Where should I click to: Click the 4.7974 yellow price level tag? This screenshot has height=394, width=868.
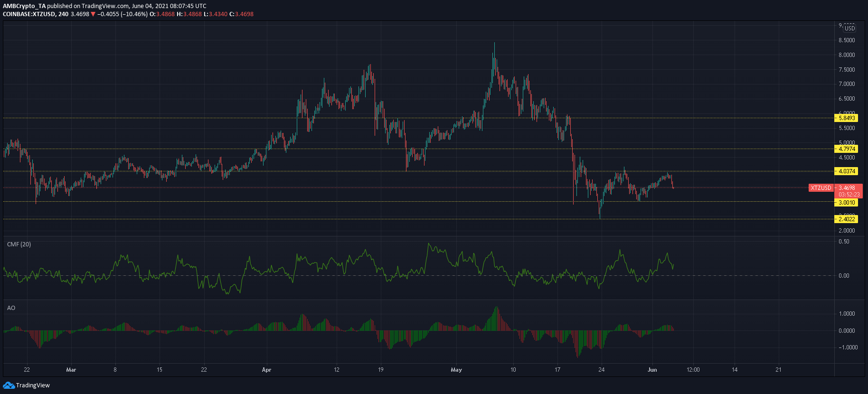[847, 149]
